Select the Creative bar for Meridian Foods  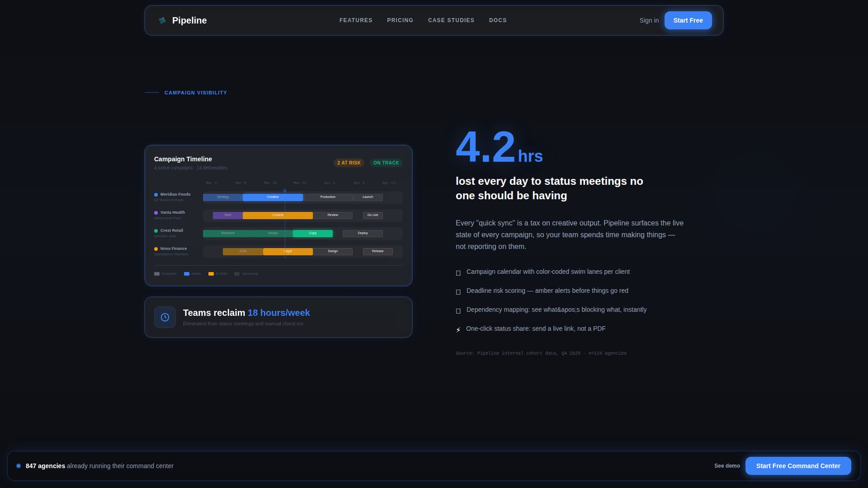pos(273,197)
